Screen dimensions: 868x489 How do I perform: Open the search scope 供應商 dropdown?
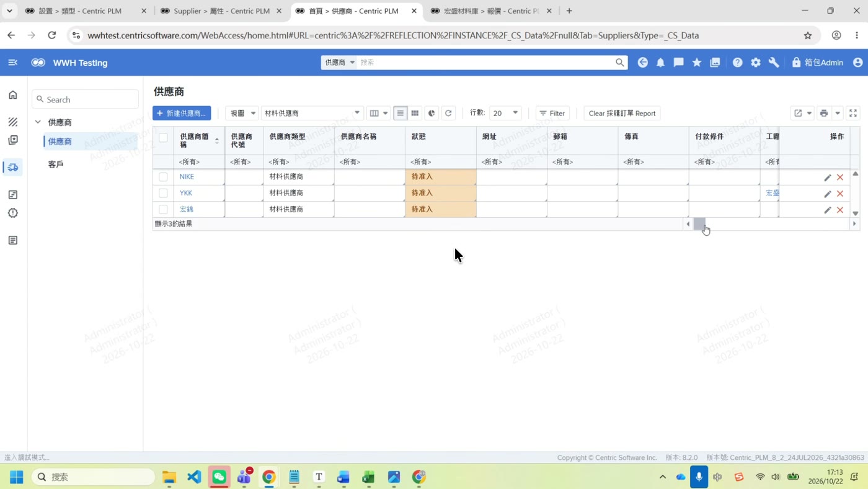339,62
